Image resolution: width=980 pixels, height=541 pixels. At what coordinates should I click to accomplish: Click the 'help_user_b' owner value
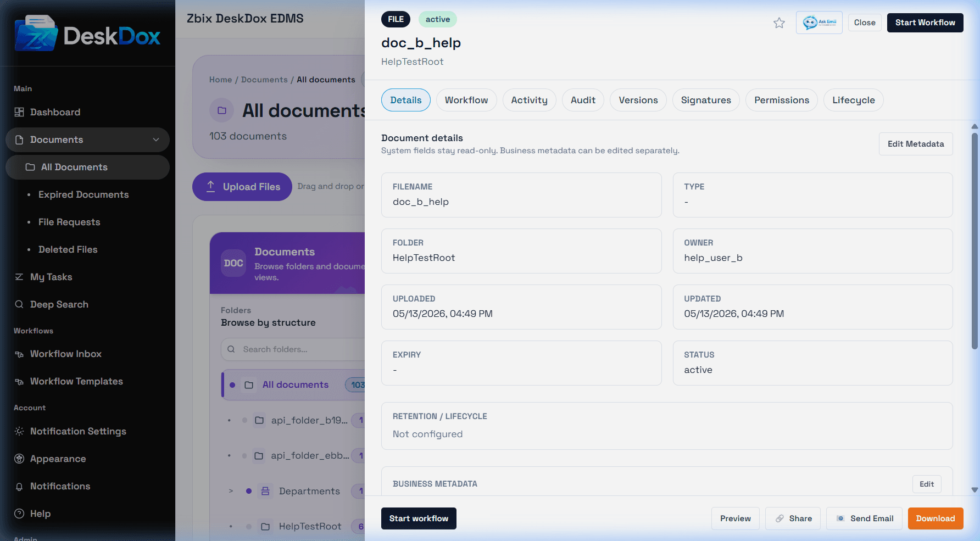pyautogui.click(x=713, y=258)
